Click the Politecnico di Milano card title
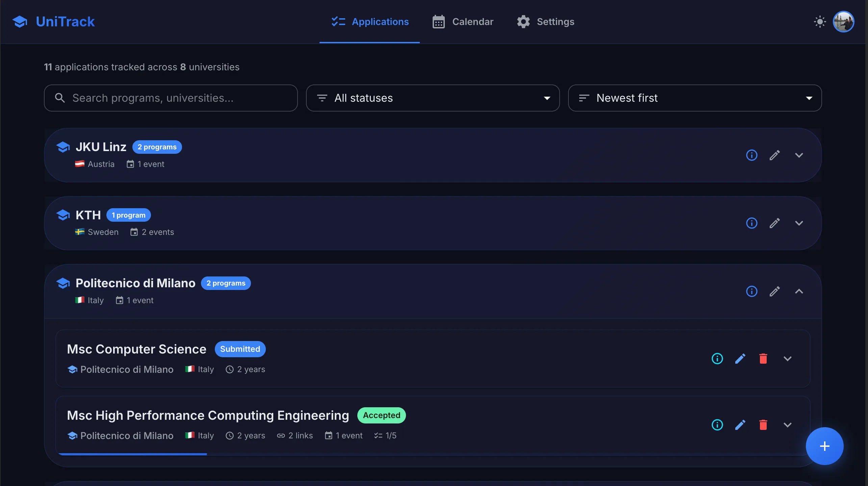Viewport: 868px width, 486px height. (135, 283)
